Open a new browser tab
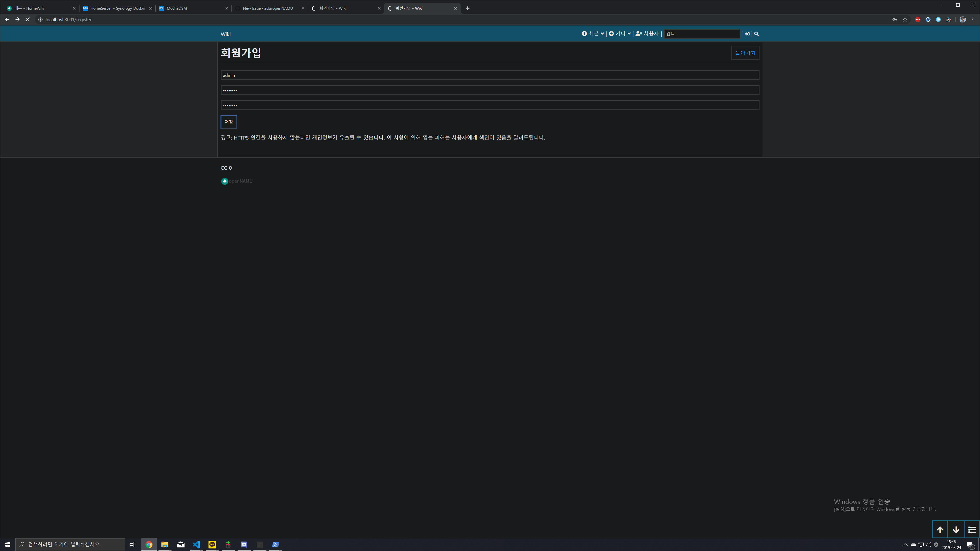The height and width of the screenshot is (551, 980). pyautogui.click(x=468, y=8)
